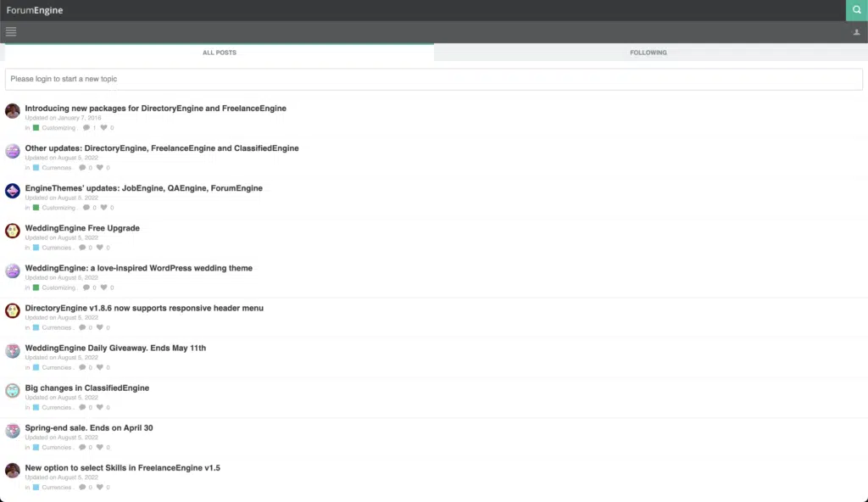Viewport: 868px width, 502px height.
Task: Switch to the All Posts tab
Action: pyautogui.click(x=220, y=53)
